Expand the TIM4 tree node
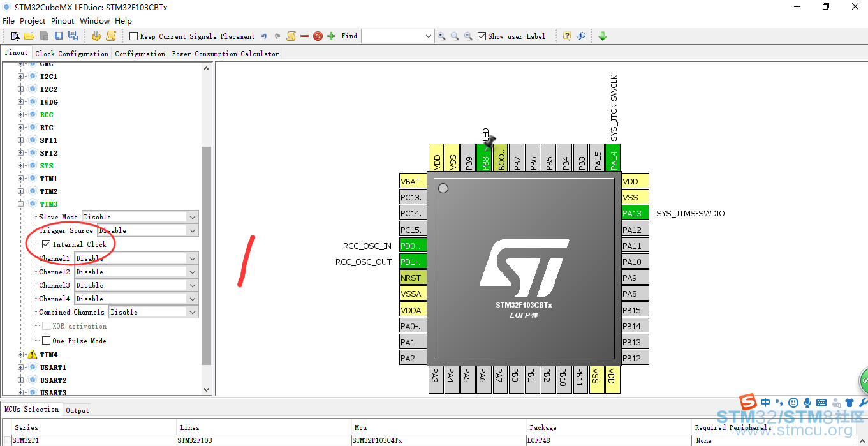The image size is (868, 446). point(20,355)
